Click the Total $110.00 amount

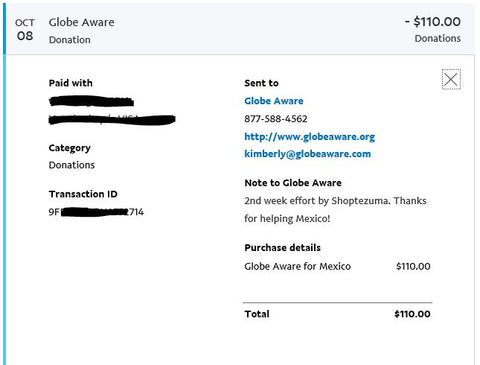412,314
